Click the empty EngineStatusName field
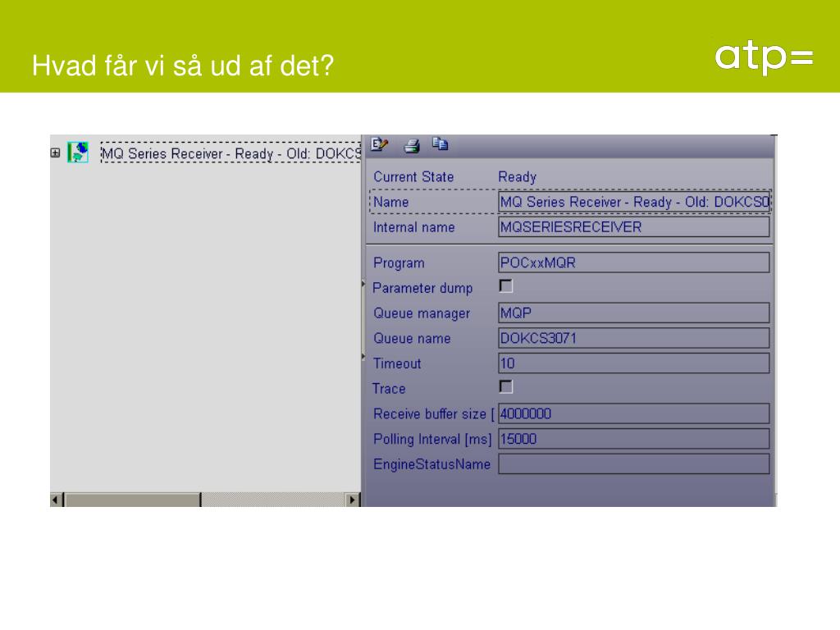Image resolution: width=840 pixels, height=630 pixels. (x=634, y=464)
